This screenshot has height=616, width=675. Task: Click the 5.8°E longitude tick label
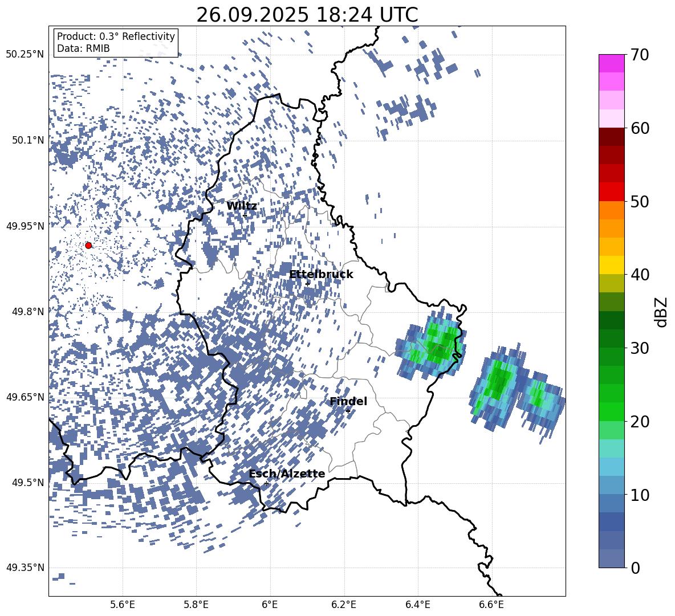[x=196, y=605]
